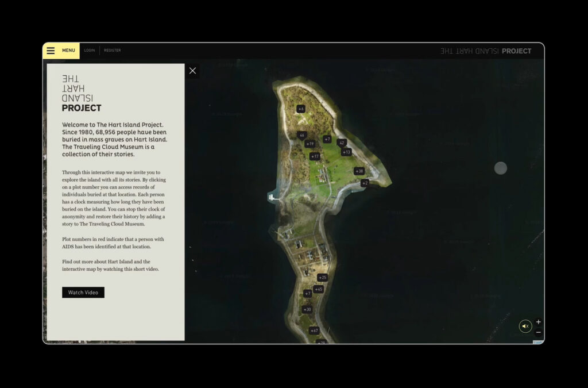Select the +13 plot marker

point(346,152)
